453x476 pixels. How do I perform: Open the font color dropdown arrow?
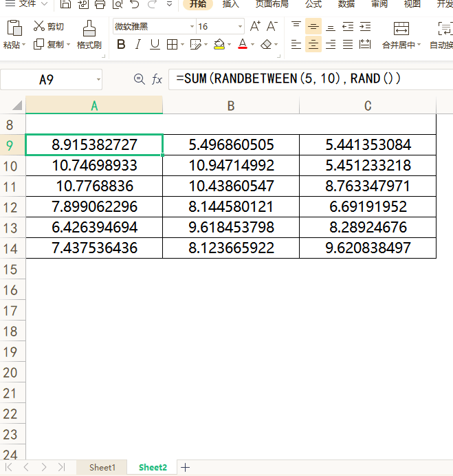click(x=252, y=45)
